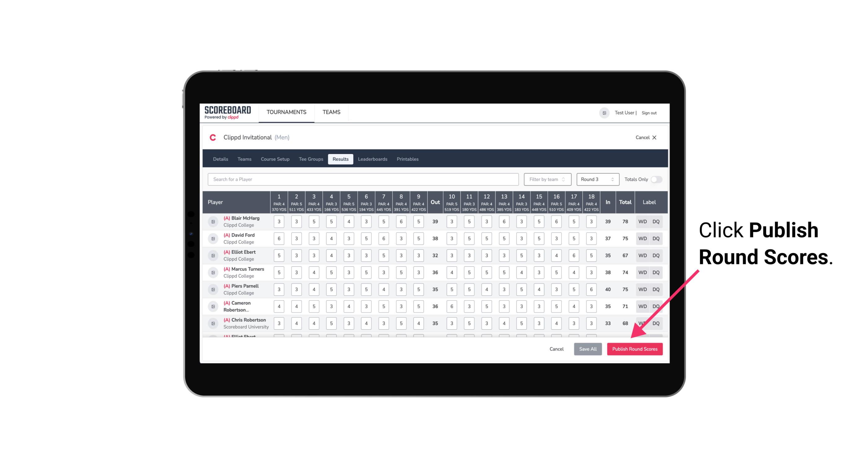
Task: Open the Round 3 dropdown selector
Action: click(596, 179)
